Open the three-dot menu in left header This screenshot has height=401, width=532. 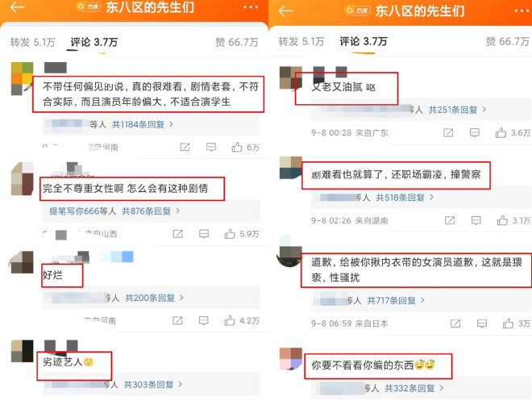point(251,6)
